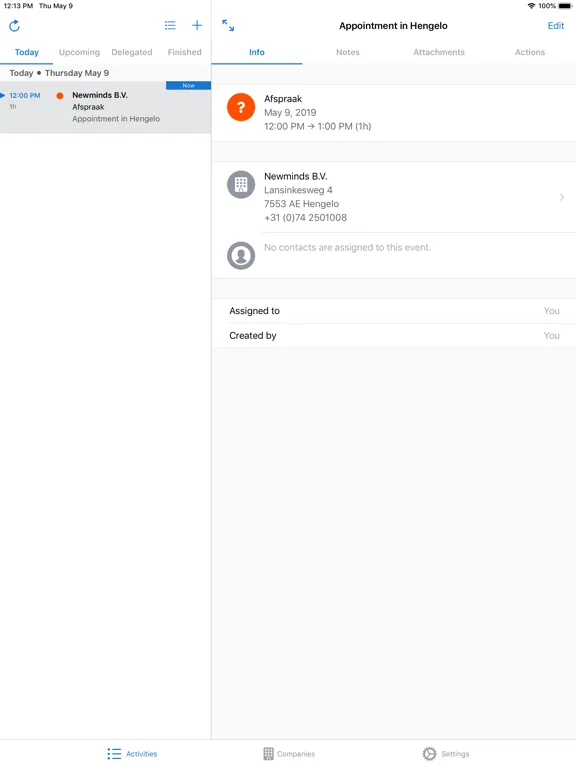
Task: Tap the 'Appointment in Hengelo' title
Action: (x=393, y=25)
